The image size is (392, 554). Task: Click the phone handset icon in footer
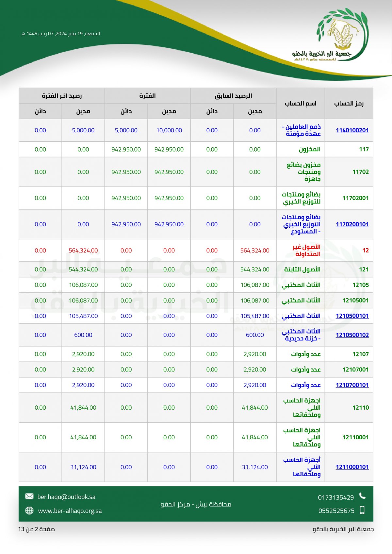tap(362, 496)
